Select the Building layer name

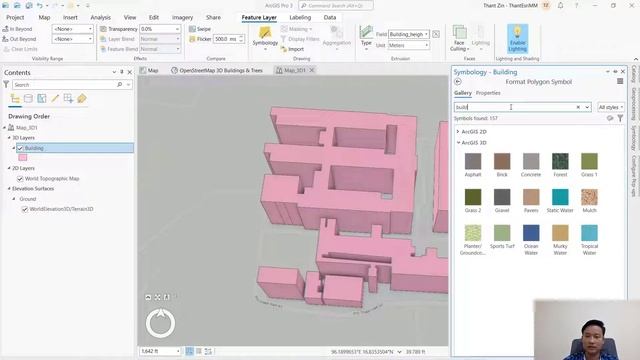click(34, 148)
